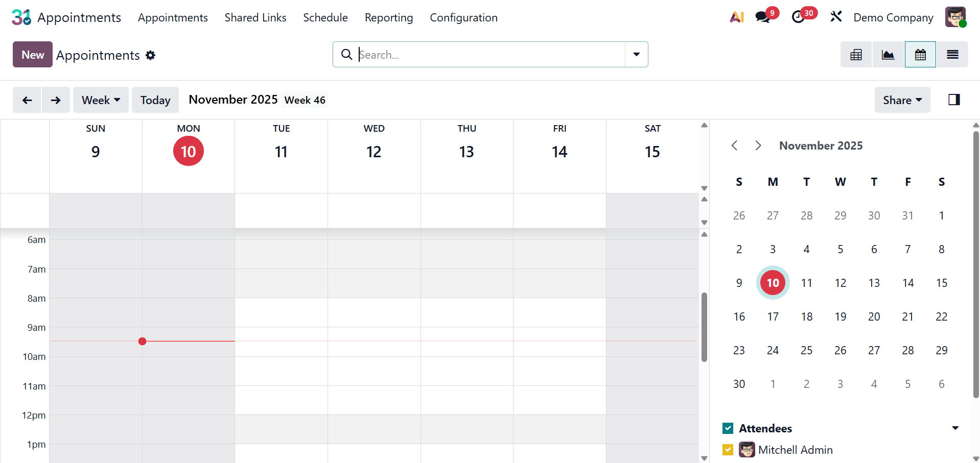Open the Configuration menu
Screen dimensions: 980x463
pos(463,18)
